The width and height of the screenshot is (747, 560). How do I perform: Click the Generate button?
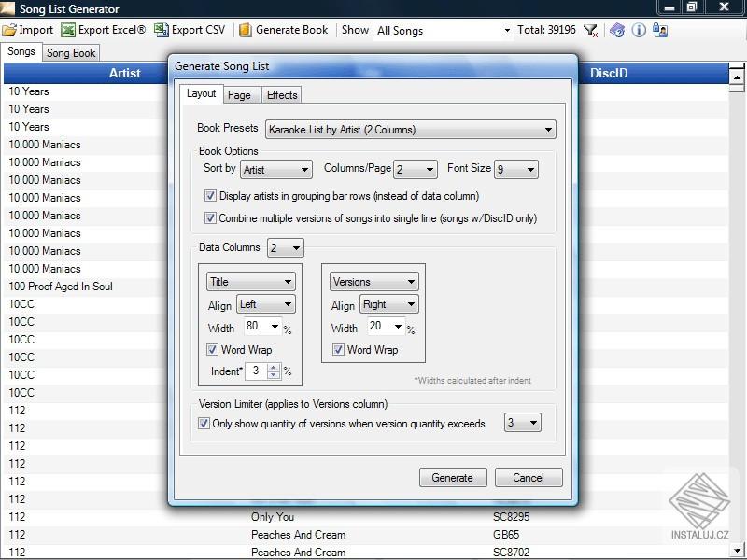point(453,478)
